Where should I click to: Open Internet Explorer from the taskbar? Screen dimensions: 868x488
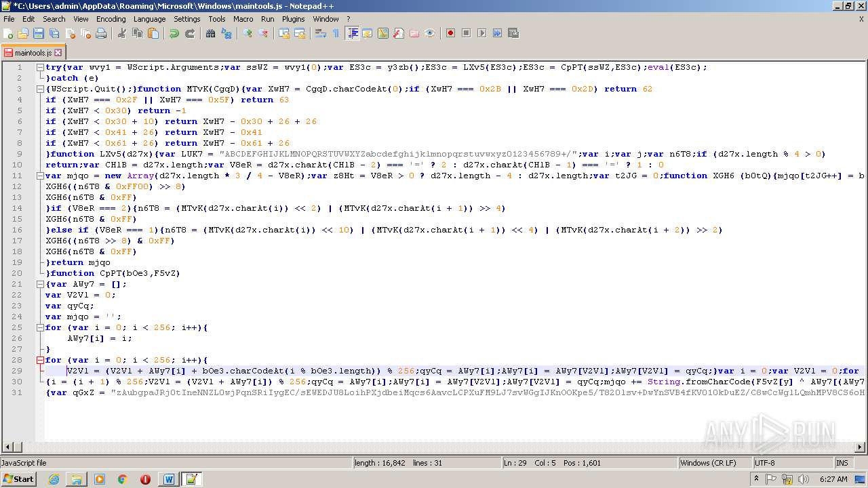pos(54,479)
